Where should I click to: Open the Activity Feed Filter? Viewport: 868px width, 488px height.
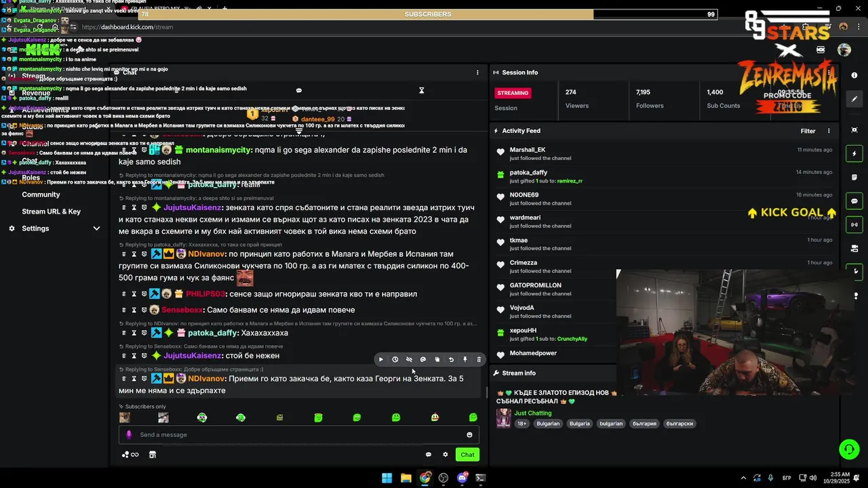click(808, 131)
